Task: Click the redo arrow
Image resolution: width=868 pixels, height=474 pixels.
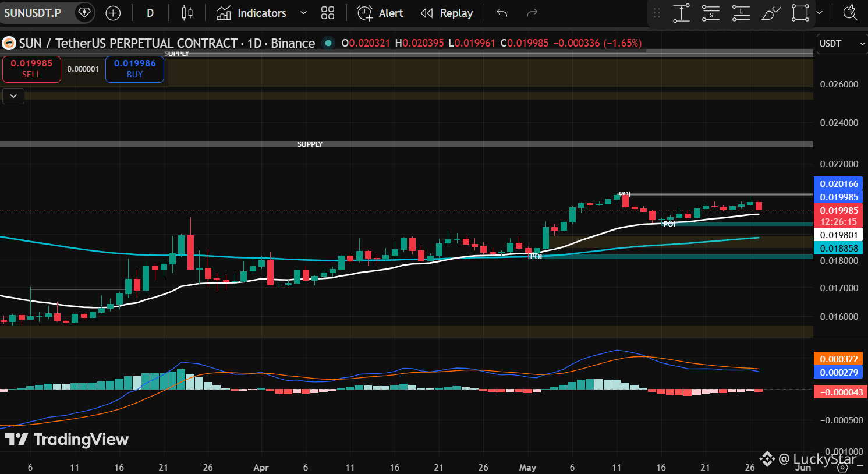Action: tap(531, 13)
